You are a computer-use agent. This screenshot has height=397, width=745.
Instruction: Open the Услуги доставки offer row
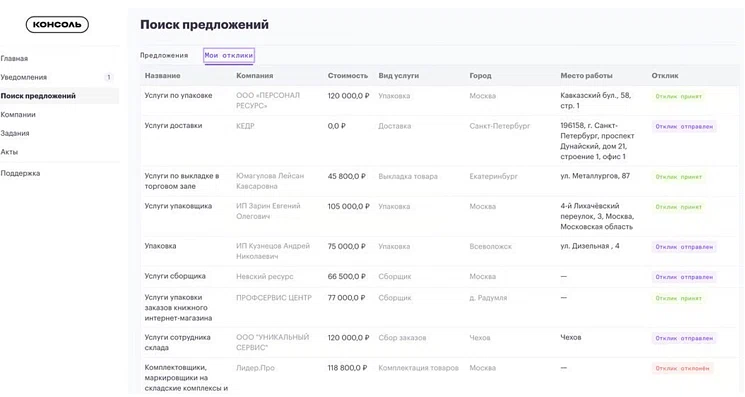click(x=439, y=141)
